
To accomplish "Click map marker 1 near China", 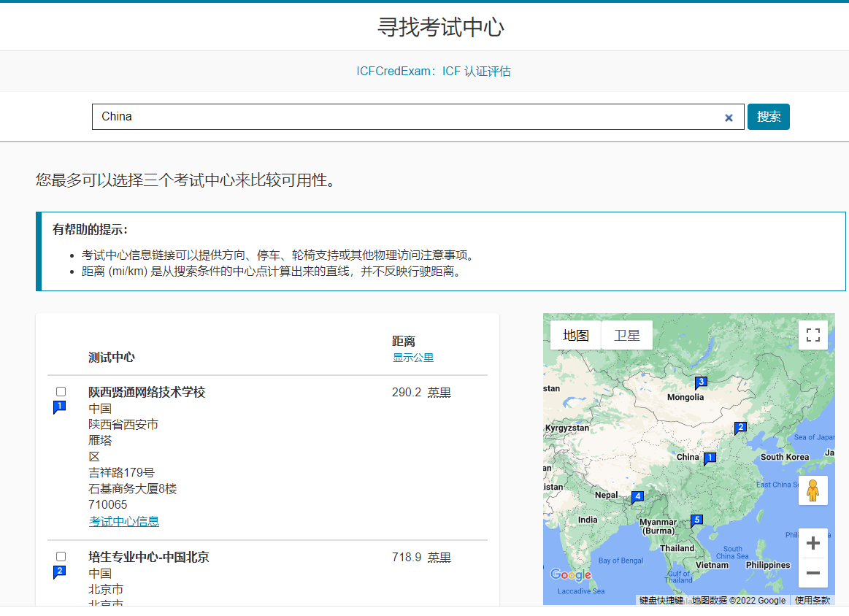I will [709, 458].
